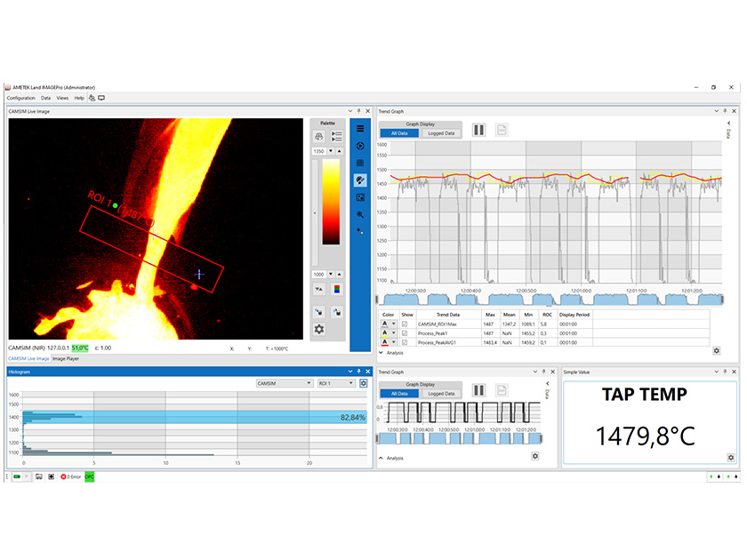Select the spot/eyedropper measurement icon

point(360,232)
